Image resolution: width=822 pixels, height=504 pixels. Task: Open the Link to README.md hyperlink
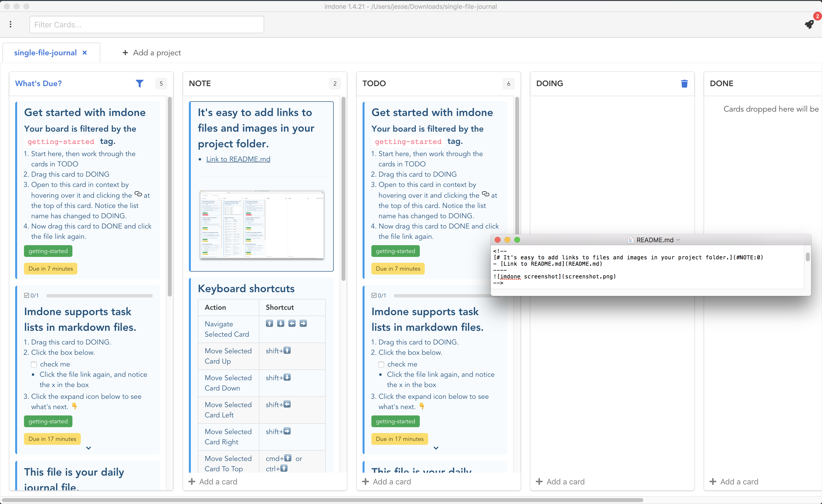(x=238, y=159)
